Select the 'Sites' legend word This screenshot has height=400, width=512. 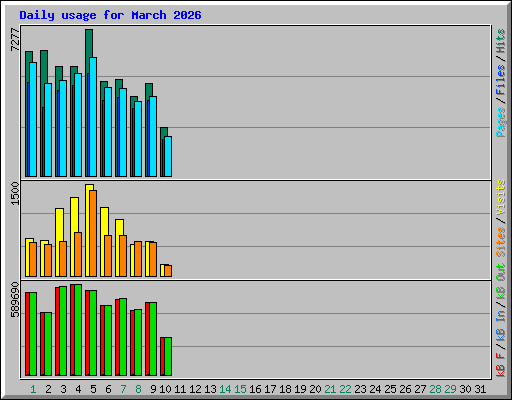(x=500, y=242)
